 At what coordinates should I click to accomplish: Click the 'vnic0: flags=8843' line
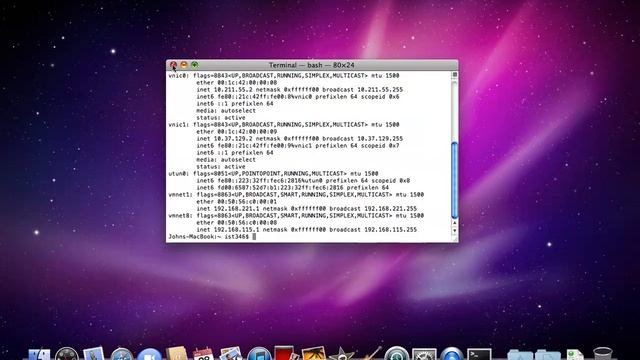(284, 76)
